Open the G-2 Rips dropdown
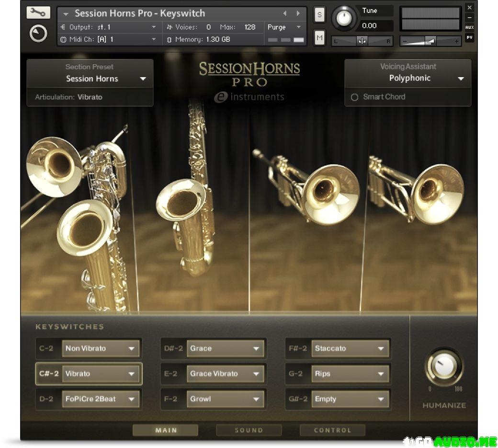Image resolution: width=498 pixels, height=448 pixels. click(x=351, y=374)
